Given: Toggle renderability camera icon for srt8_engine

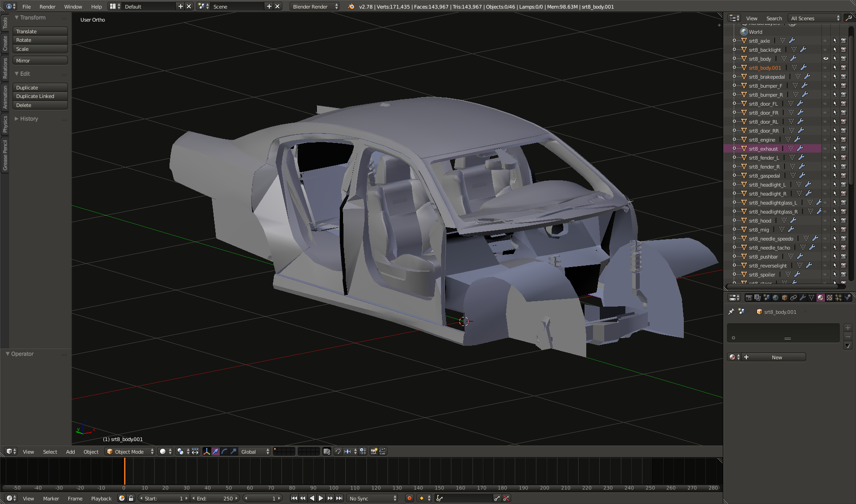Looking at the screenshot, I should (844, 139).
